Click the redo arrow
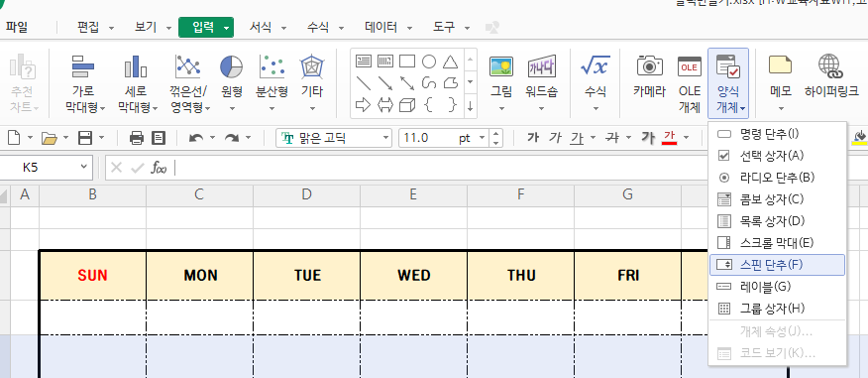Screen dimensions: 868x378 [232, 138]
